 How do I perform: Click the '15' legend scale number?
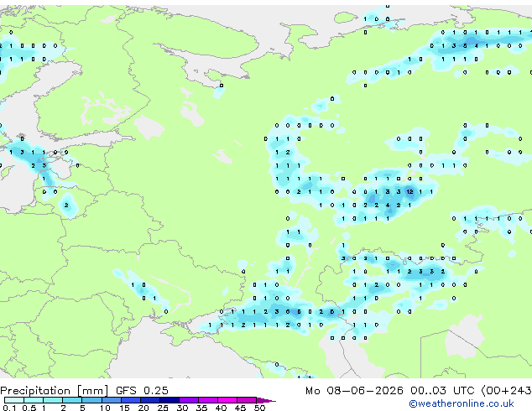point(124,408)
